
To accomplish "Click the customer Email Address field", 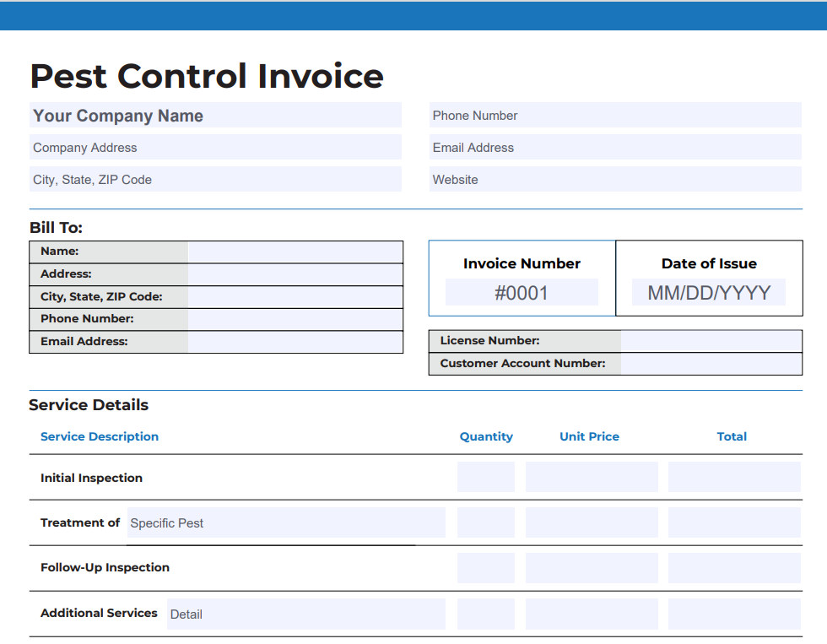I will pyautogui.click(x=295, y=342).
